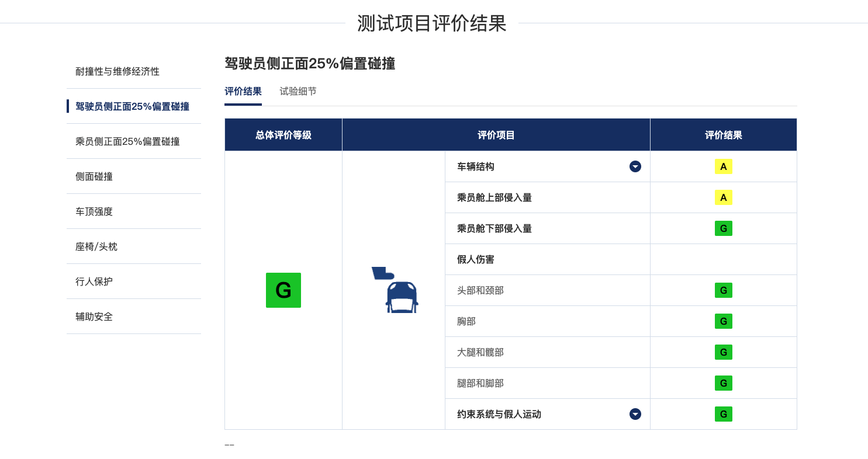Click the 总体评价等级 column header
The width and height of the screenshot is (868, 459).
coord(283,135)
